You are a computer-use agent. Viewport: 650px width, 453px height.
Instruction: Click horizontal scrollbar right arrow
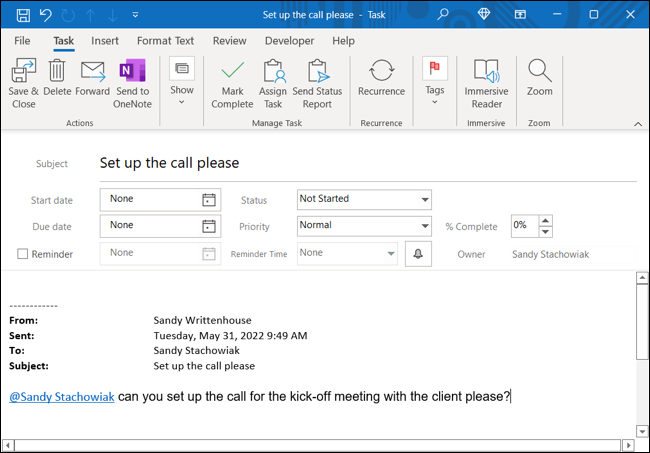(x=628, y=446)
